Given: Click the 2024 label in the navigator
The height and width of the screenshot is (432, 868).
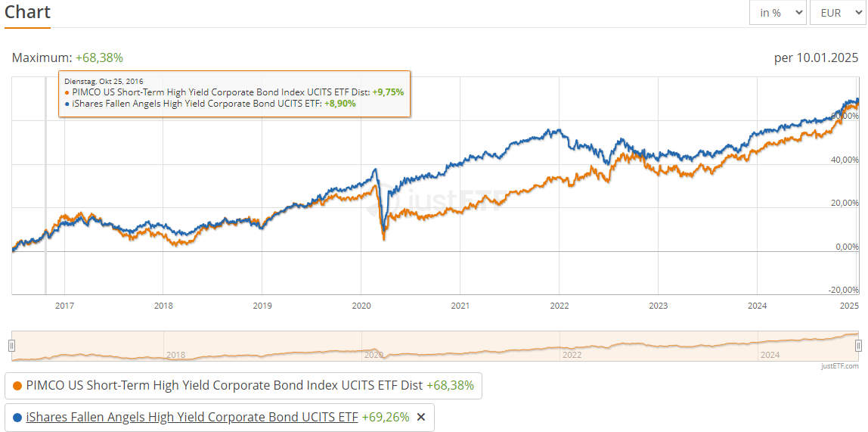Looking at the screenshot, I should point(770,354).
